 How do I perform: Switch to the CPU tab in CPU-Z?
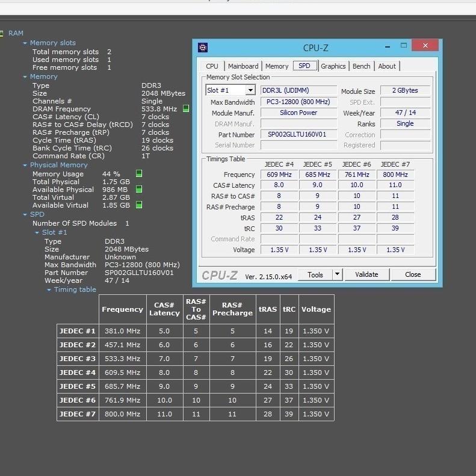pyautogui.click(x=212, y=66)
